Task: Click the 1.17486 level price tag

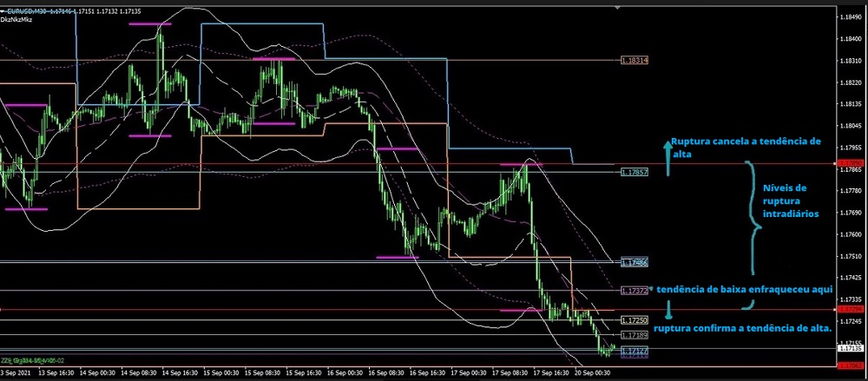Action: [x=635, y=261]
